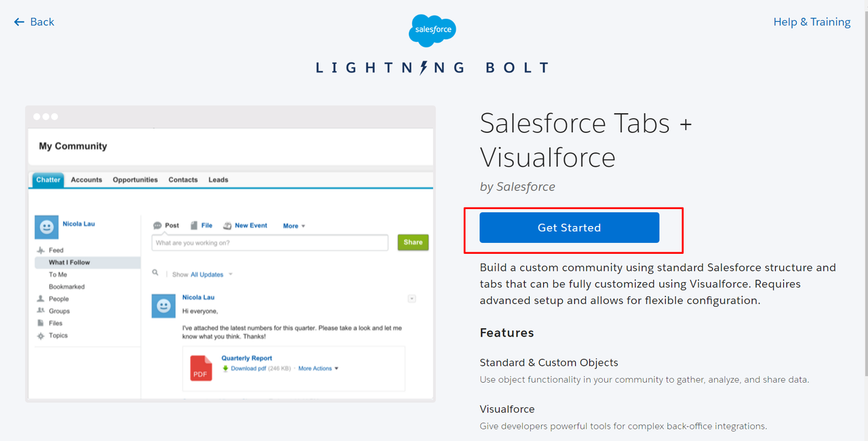Expand the post options arrow
The width and height of the screenshot is (868, 441).
(x=412, y=299)
